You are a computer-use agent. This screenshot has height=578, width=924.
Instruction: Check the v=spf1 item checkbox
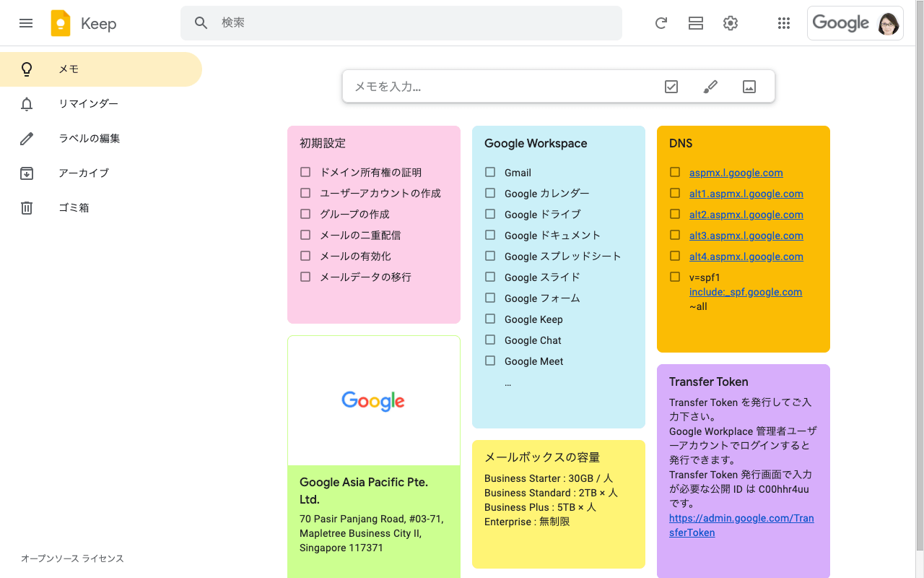[675, 277]
